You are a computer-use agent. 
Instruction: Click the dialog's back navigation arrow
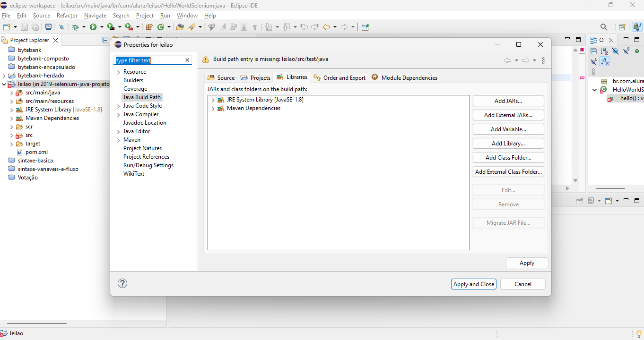tap(508, 60)
